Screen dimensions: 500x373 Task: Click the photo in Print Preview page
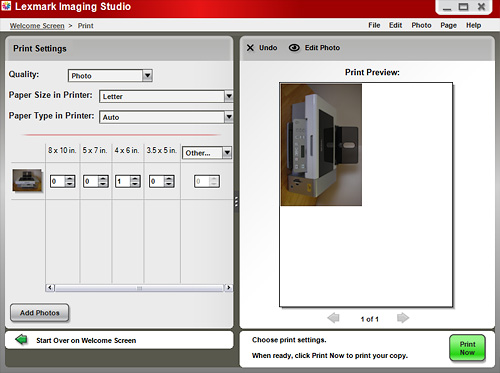click(x=321, y=145)
